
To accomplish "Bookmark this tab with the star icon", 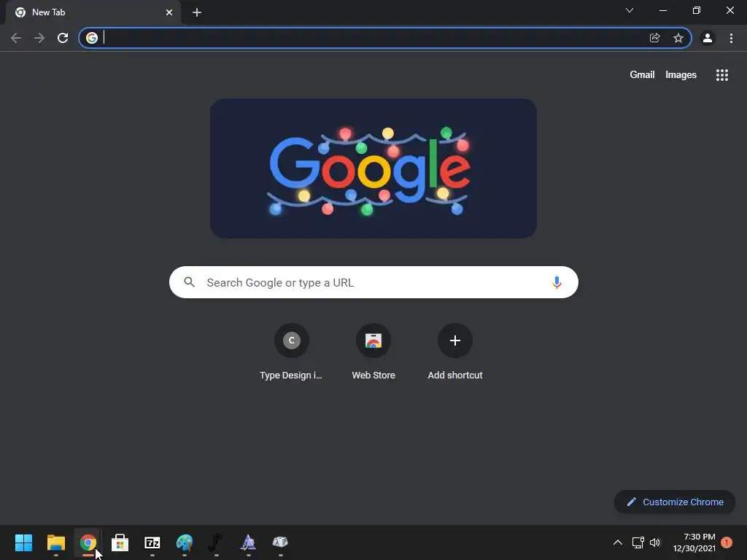I will [678, 38].
